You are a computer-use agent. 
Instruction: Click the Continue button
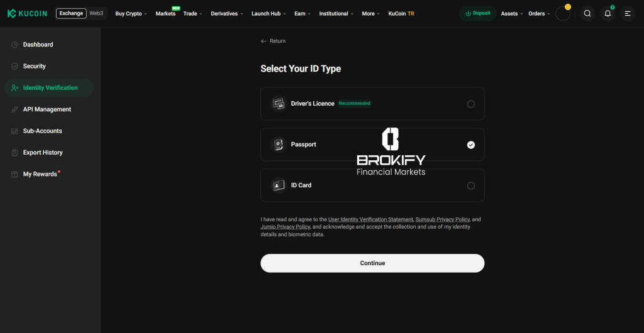372,263
